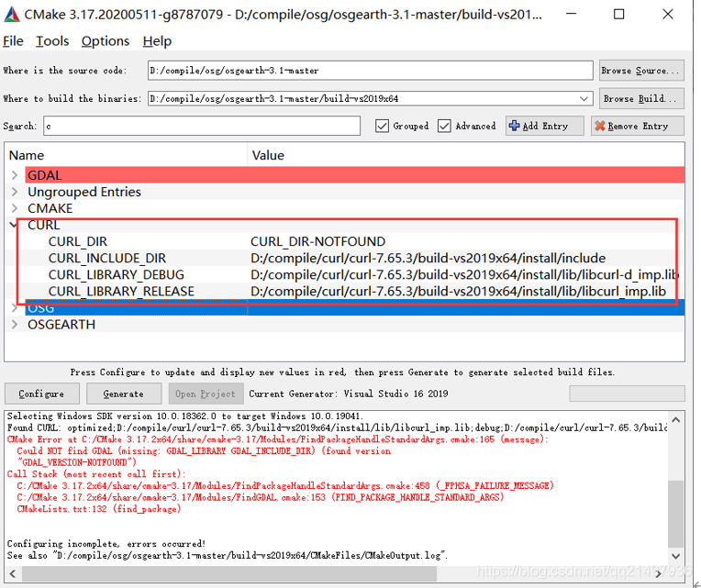
Task: Click the CURL_DIR-NOTFOUND value
Action: coord(317,242)
